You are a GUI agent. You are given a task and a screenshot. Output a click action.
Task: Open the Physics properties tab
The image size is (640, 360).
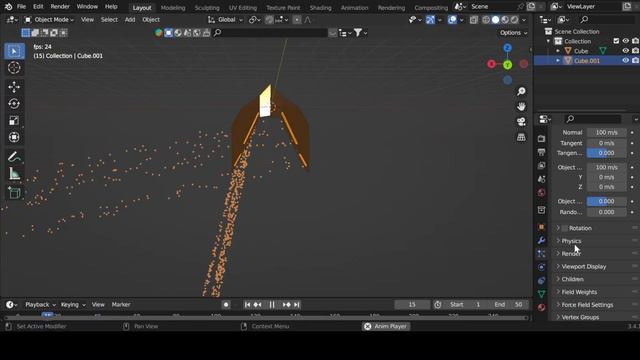pyautogui.click(x=541, y=267)
